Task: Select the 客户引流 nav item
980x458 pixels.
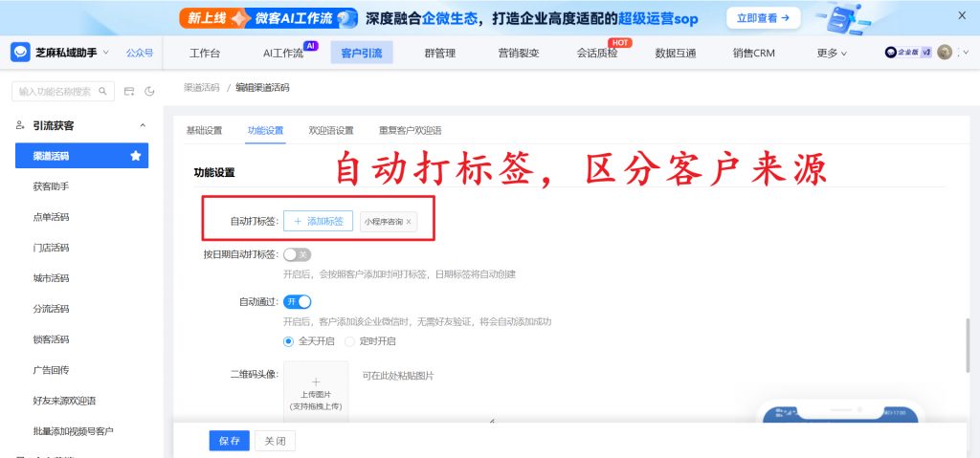Action: pos(361,54)
